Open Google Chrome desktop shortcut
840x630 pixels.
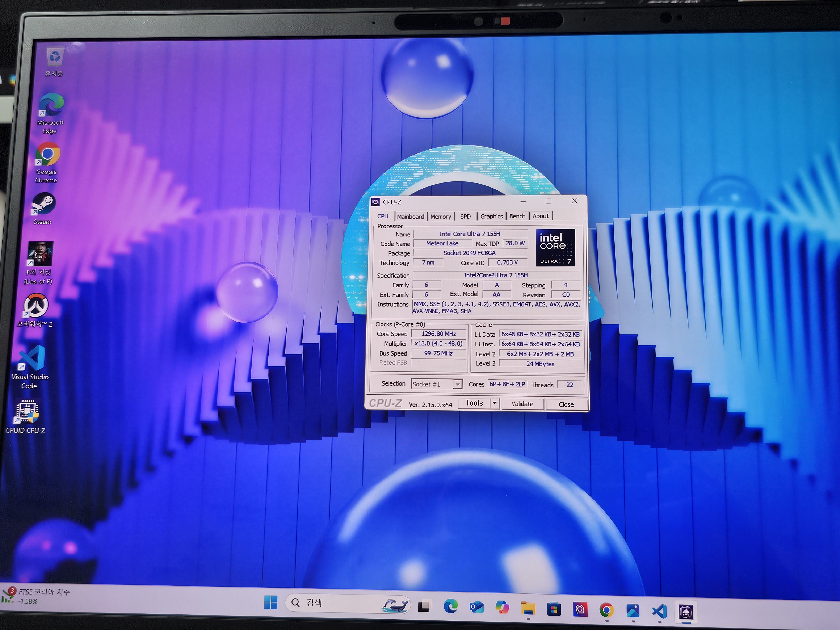(48, 154)
